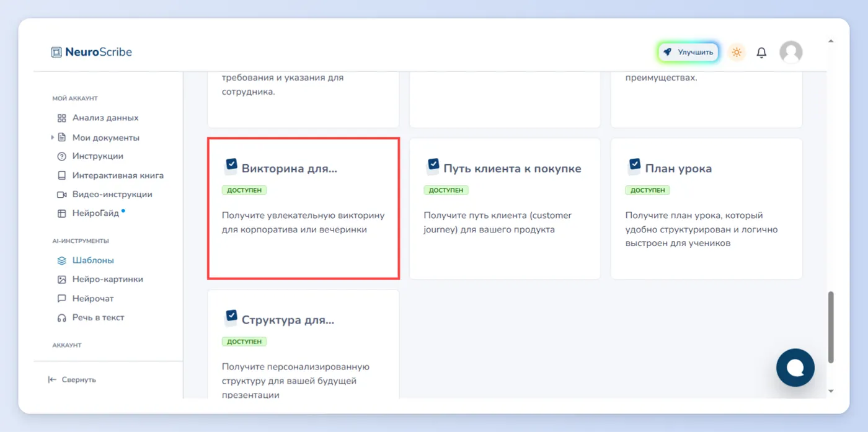
Task: Open the Структура для... template card
Action: (303, 344)
